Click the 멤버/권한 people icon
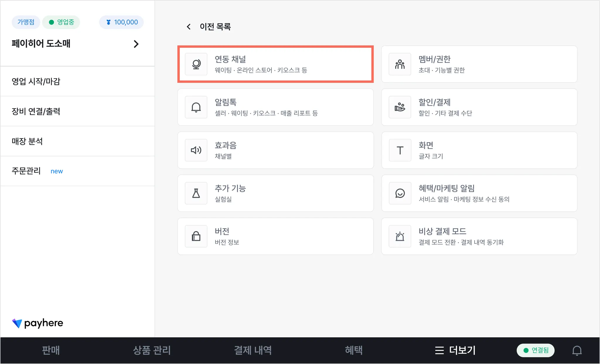Image resolution: width=600 pixels, height=364 pixels. (x=400, y=64)
